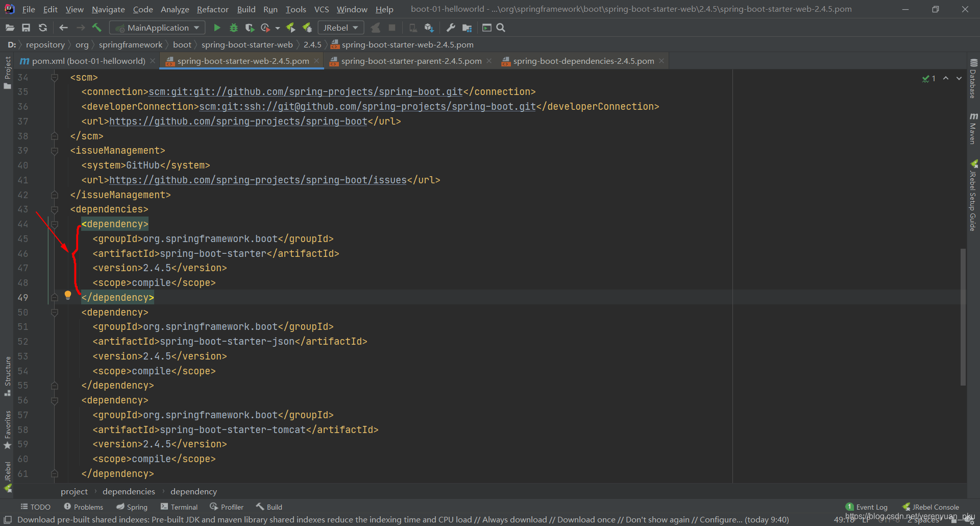Screen dimensions: 980x526
Task: Click the Save All icon
Action: coord(26,28)
